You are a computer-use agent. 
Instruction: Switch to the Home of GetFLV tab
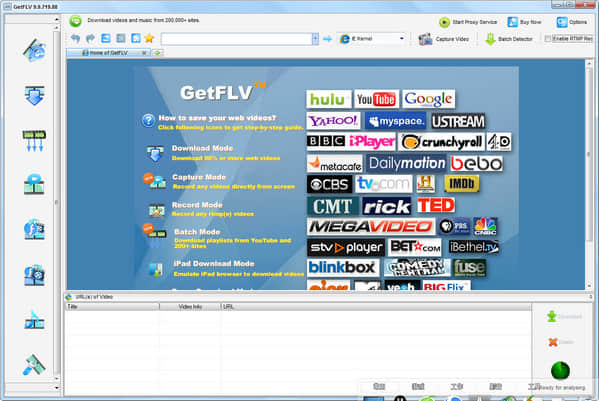point(108,53)
